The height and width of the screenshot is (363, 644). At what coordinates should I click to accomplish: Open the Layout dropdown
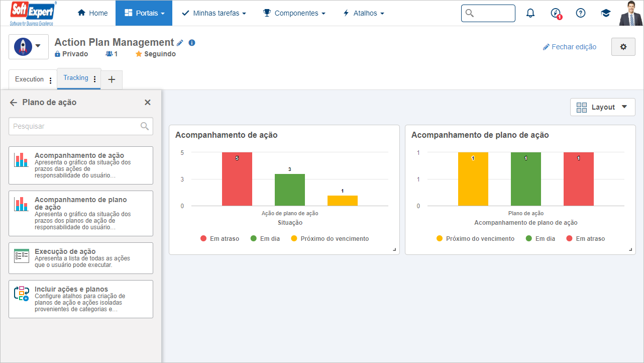click(x=603, y=107)
